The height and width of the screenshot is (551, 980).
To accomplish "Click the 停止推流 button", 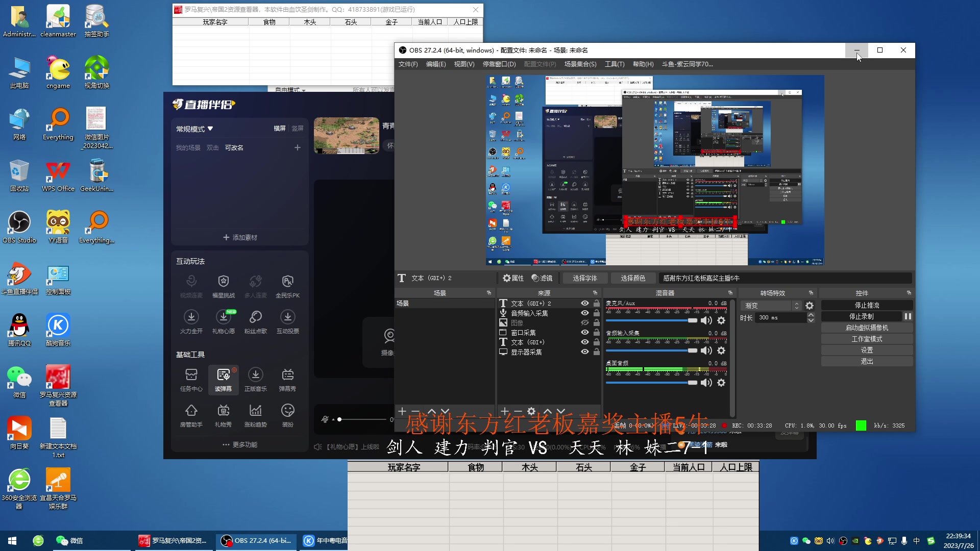I will [x=866, y=305].
